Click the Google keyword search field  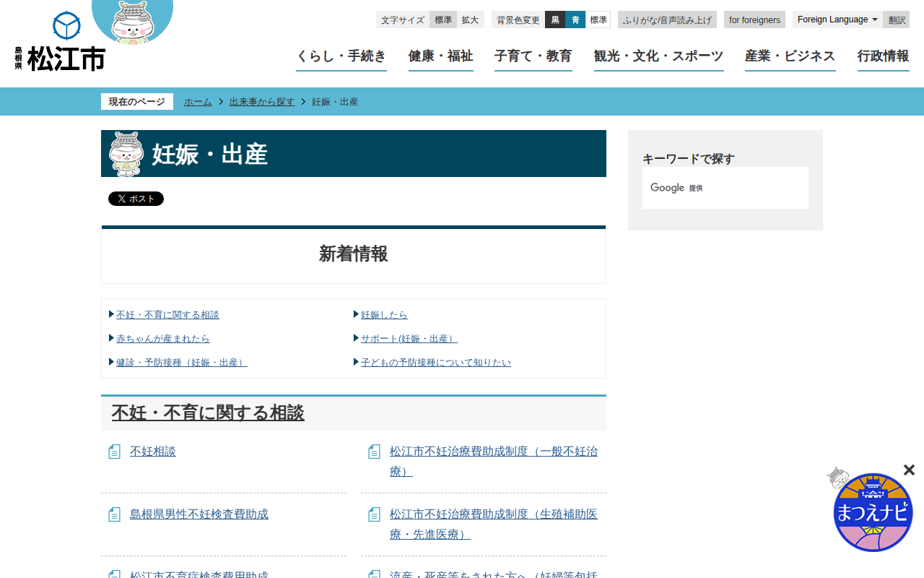725,188
